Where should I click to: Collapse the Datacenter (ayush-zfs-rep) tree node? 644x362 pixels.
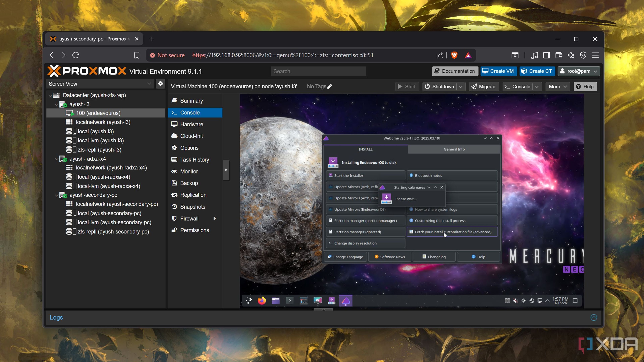50,95
